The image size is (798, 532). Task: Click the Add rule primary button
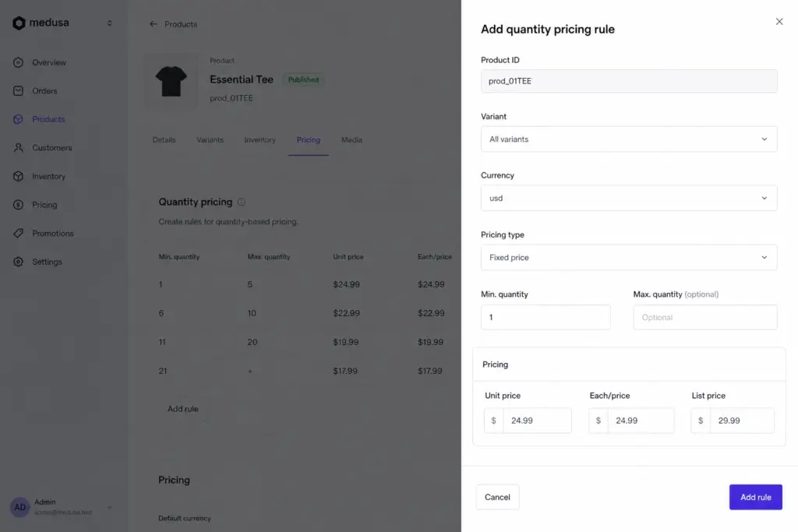tap(755, 497)
